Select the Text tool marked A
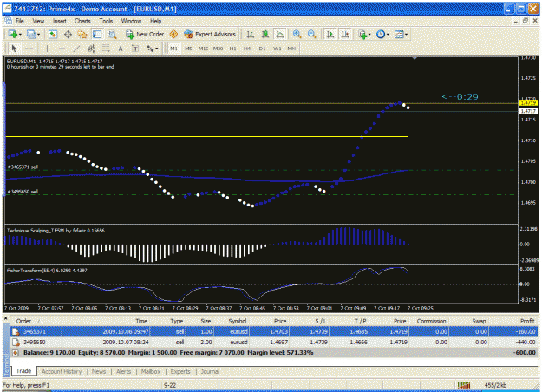The image size is (542, 392). pyautogui.click(x=121, y=49)
